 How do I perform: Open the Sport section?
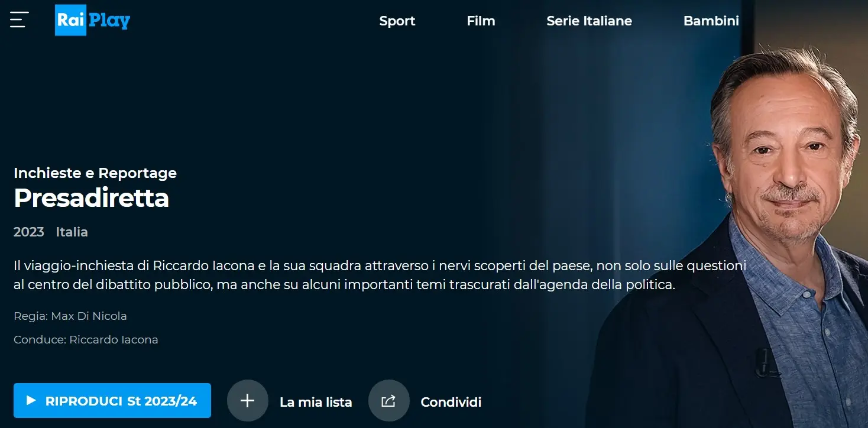tap(397, 21)
